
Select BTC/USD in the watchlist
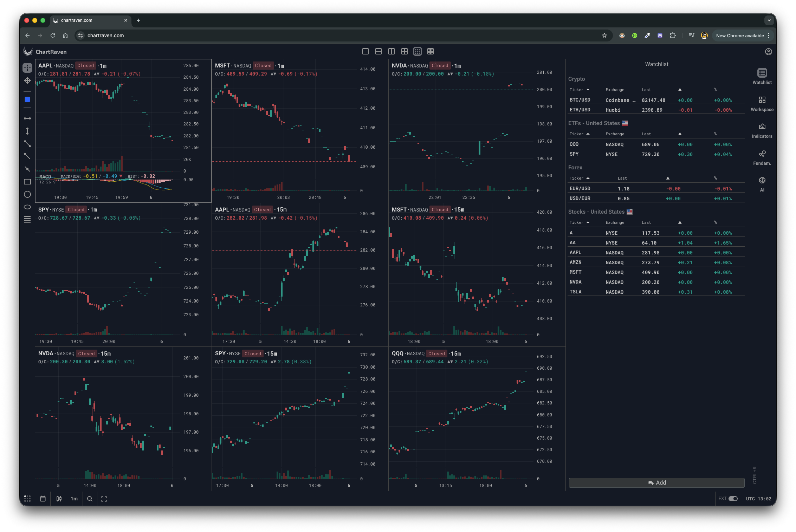point(656,100)
